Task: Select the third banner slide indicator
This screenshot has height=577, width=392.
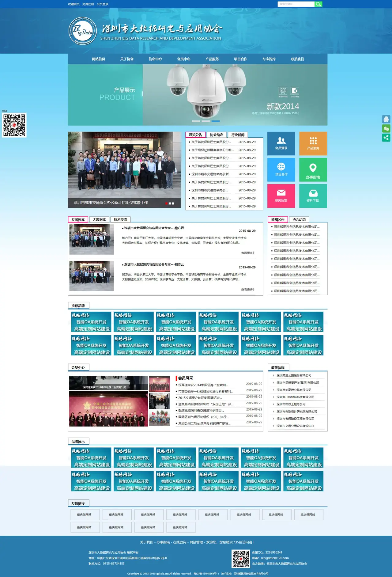Action: (x=216, y=121)
